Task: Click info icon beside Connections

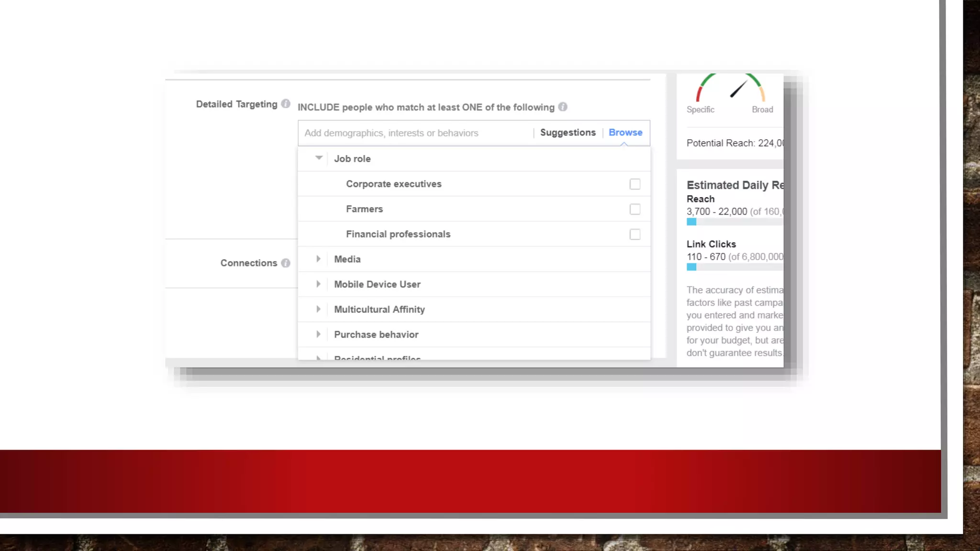Action: 286,263
